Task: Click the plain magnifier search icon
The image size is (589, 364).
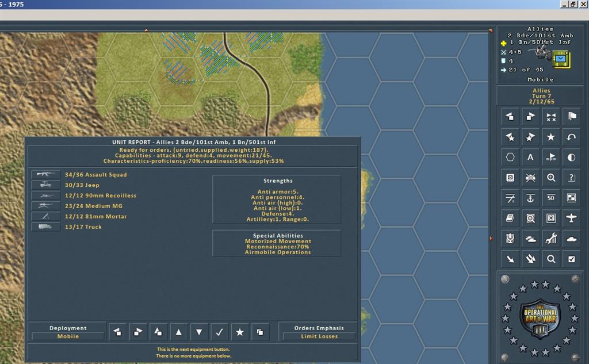Action: click(x=550, y=259)
